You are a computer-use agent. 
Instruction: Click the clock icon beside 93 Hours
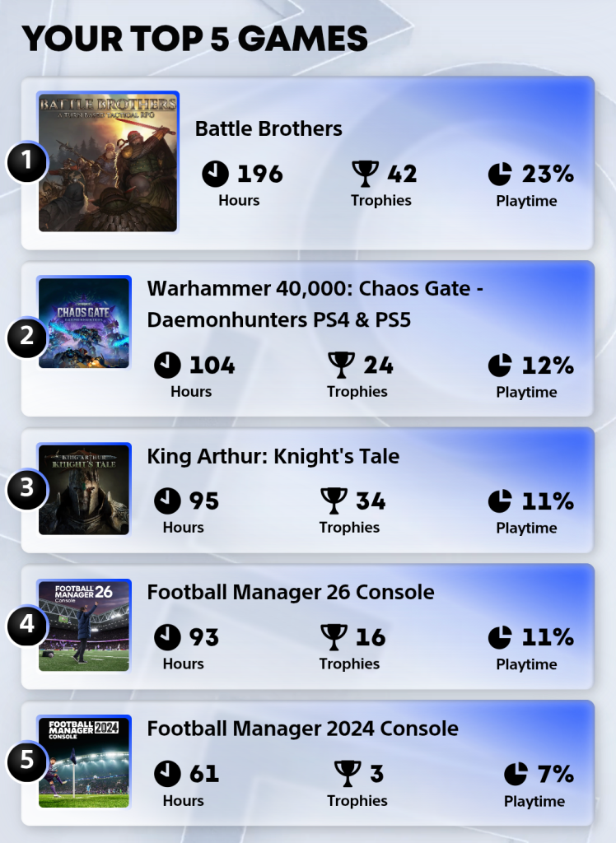coord(167,637)
